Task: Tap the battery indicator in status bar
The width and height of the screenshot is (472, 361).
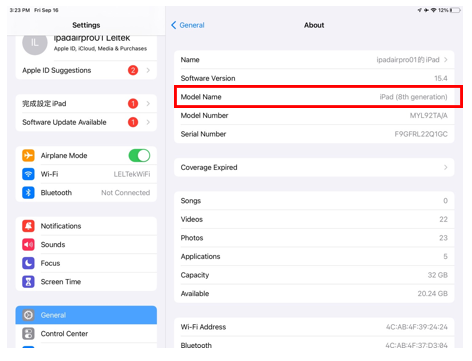Action: click(x=455, y=10)
